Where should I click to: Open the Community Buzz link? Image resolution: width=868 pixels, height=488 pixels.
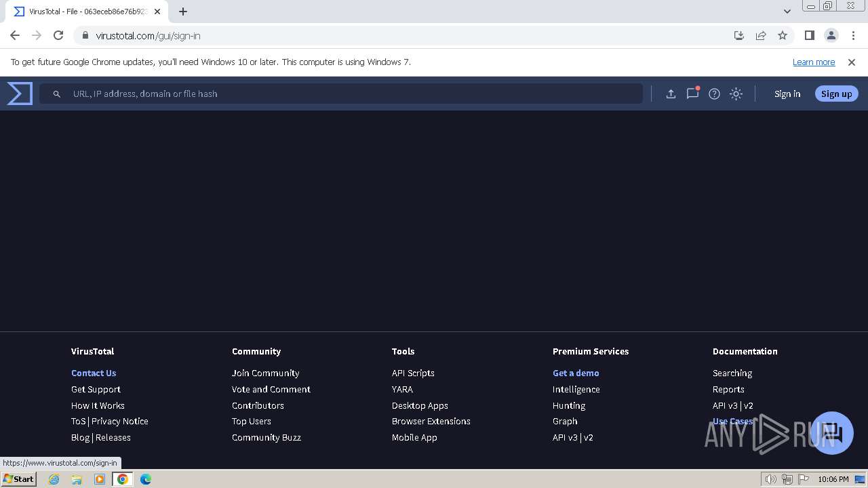pos(266,437)
